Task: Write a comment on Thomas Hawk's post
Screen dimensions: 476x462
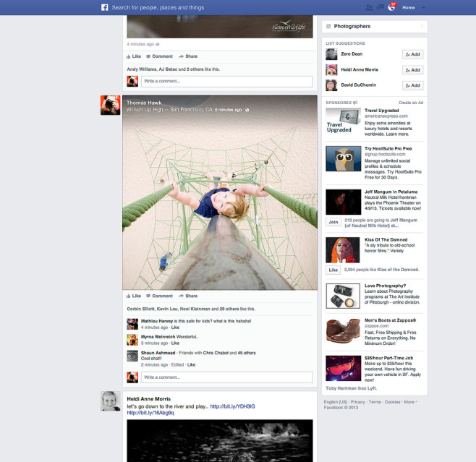Action: coord(226,377)
